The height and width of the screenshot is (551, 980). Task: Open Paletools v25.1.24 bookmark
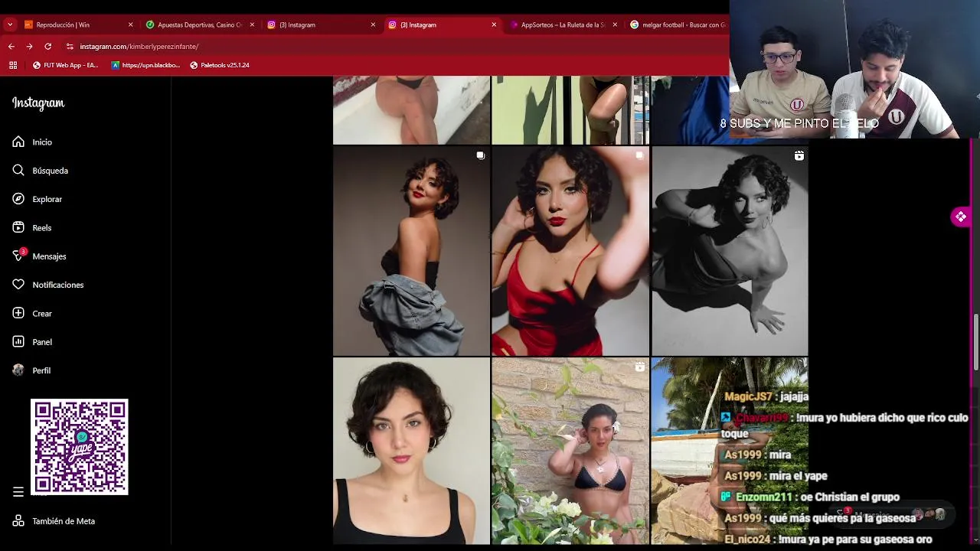220,65
